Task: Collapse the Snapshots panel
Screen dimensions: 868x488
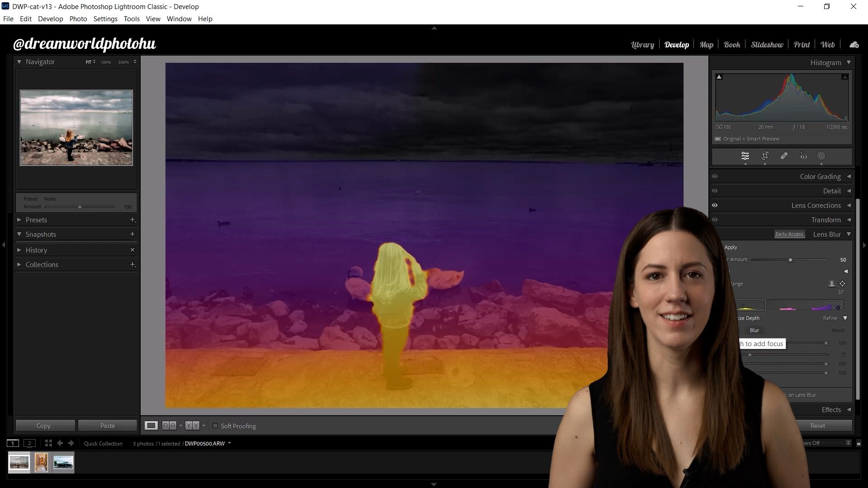Action: 19,235
